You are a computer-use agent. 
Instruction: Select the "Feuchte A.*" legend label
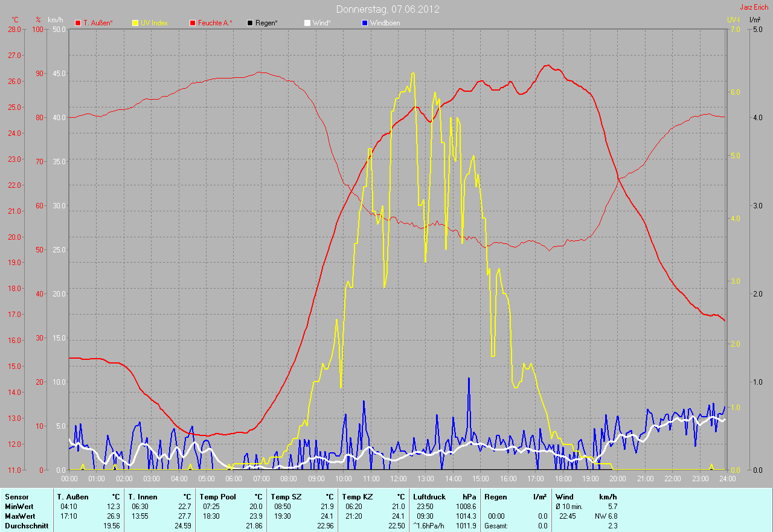coord(216,23)
